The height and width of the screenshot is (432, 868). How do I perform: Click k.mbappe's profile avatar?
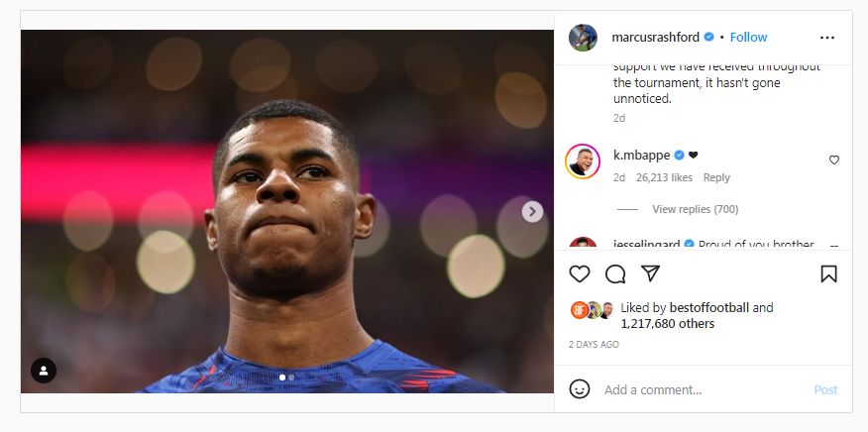(582, 162)
